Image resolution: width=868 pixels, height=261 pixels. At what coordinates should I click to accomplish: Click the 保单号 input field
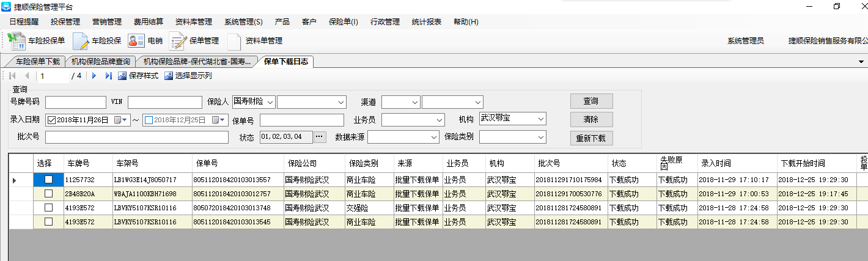tap(301, 120)
